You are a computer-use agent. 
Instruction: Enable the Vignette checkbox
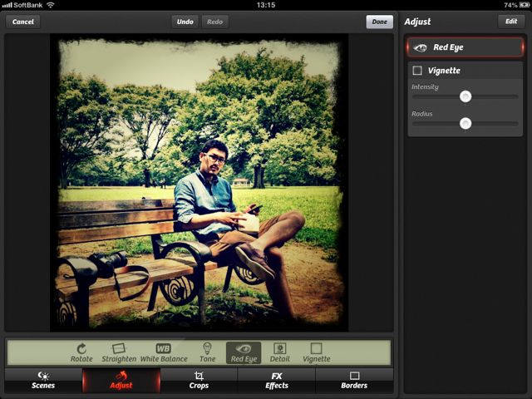pyautogui.click(x=417, y=71)
